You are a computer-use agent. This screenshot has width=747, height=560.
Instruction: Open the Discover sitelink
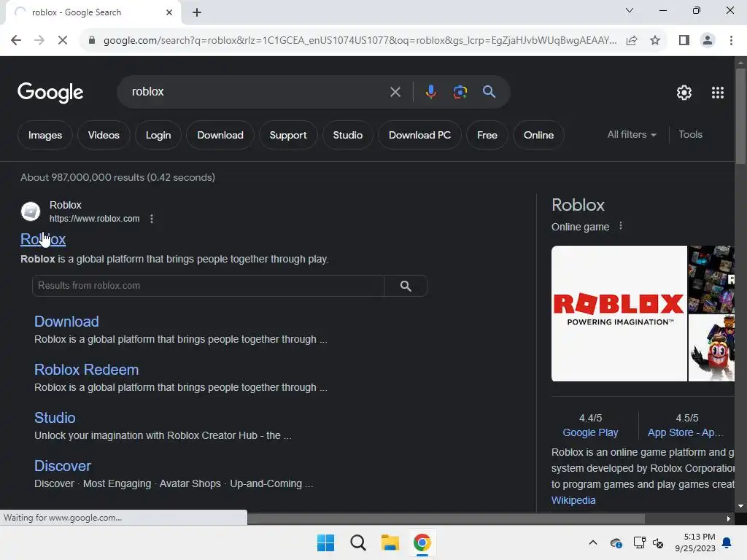point(63,466)
